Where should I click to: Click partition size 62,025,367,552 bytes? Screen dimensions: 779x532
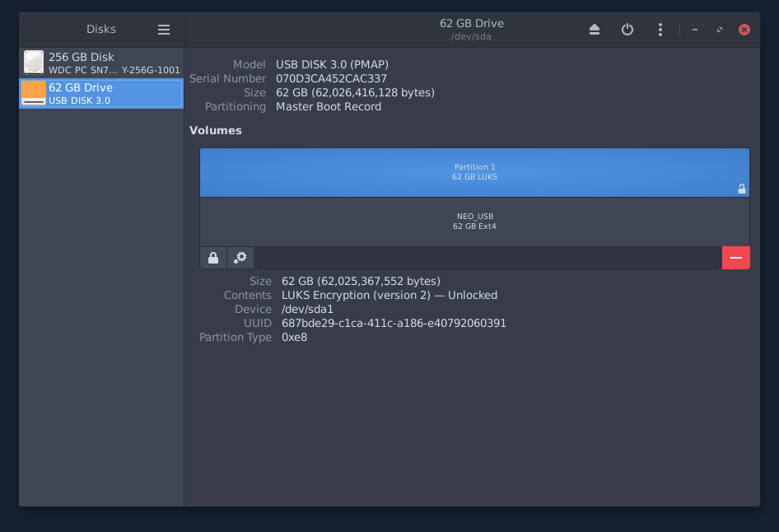point(362,282)
